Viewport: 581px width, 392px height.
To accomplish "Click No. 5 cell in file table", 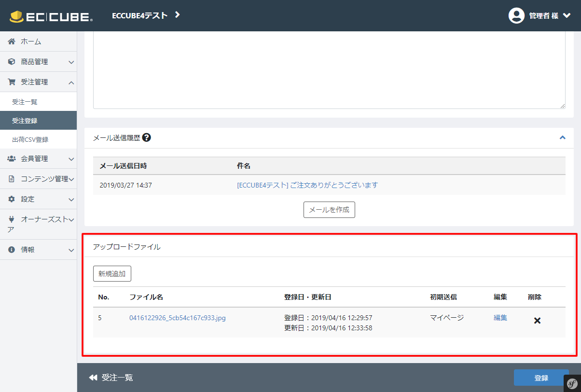I will [x=100, y=318].
